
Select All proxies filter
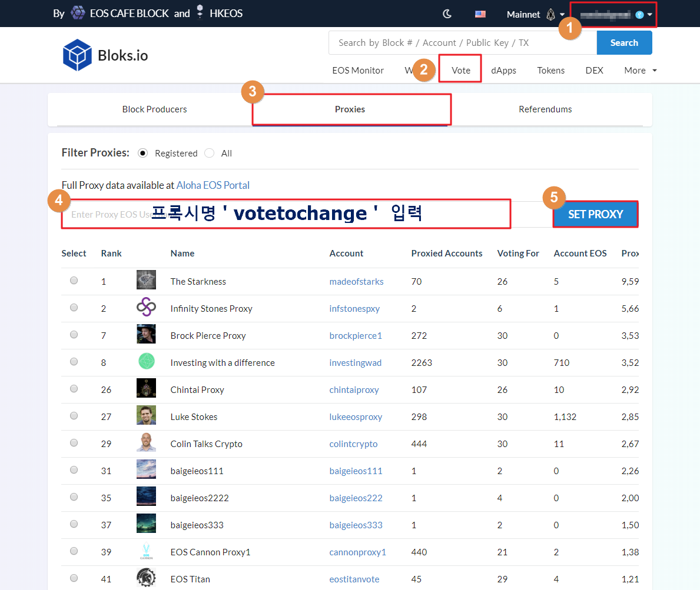209,154
